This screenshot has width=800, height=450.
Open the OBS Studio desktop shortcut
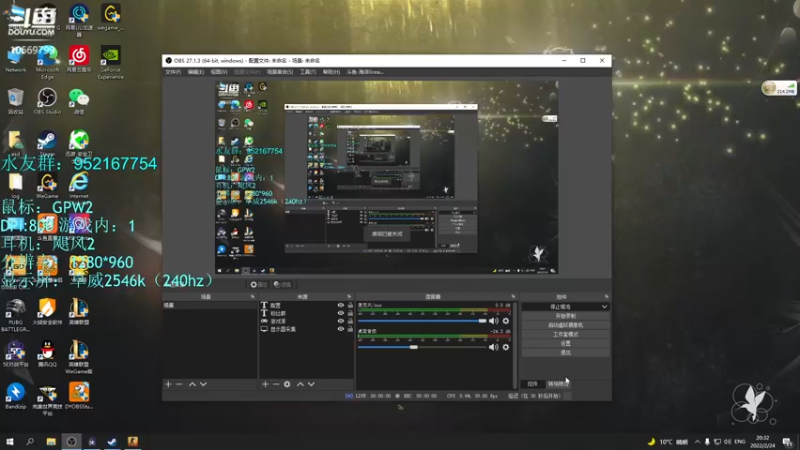[47, 101]
